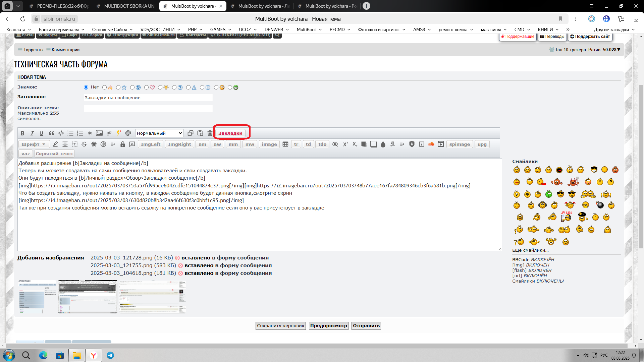Viewport: 644px width, 362px height.
Task: Toggle bold formatting in editor toolbar
Action: pyautogui.click(x=22, y=133)
